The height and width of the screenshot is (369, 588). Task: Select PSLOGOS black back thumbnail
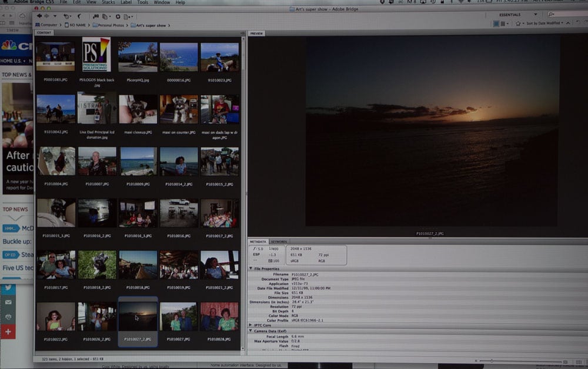[96, 55]
